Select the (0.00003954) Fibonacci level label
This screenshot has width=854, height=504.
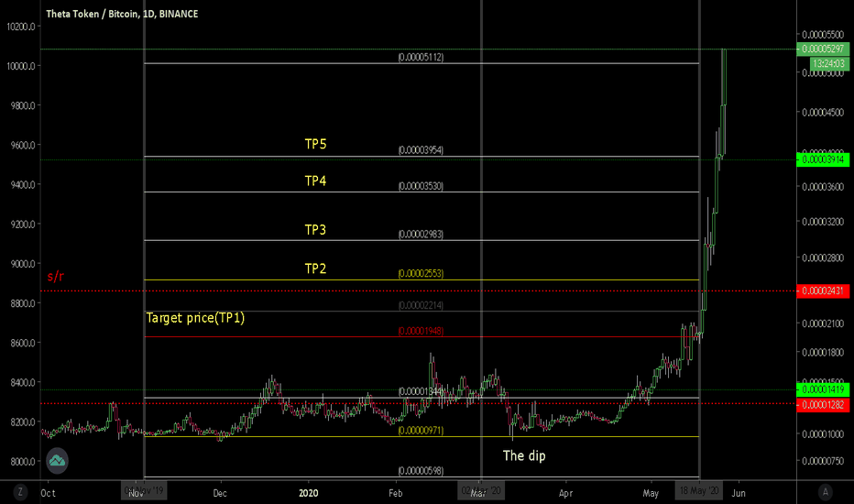click(x=421, y=150)
